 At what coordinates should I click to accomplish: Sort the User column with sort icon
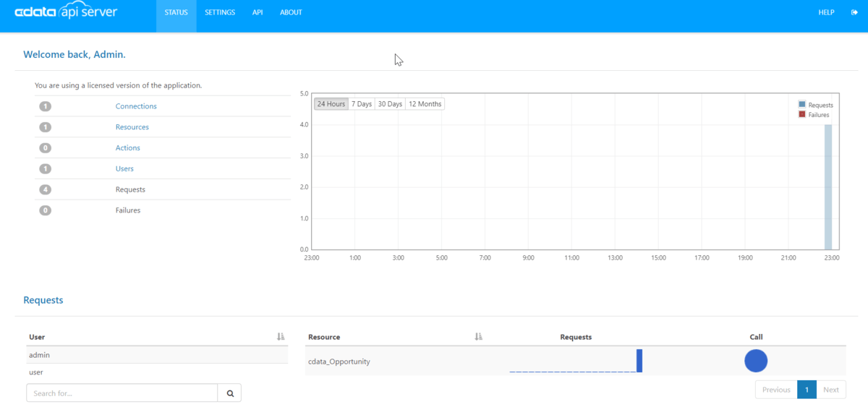click(281, 337)
